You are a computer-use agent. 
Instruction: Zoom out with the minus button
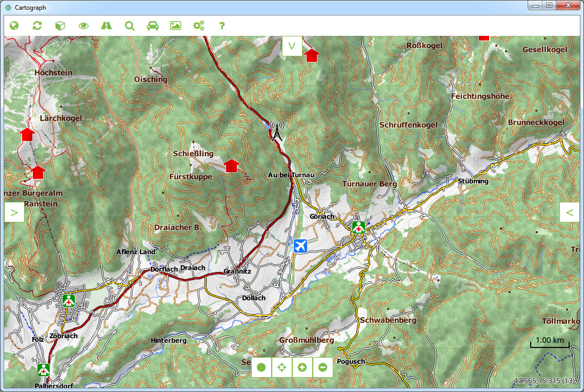[x=323, y=367]
